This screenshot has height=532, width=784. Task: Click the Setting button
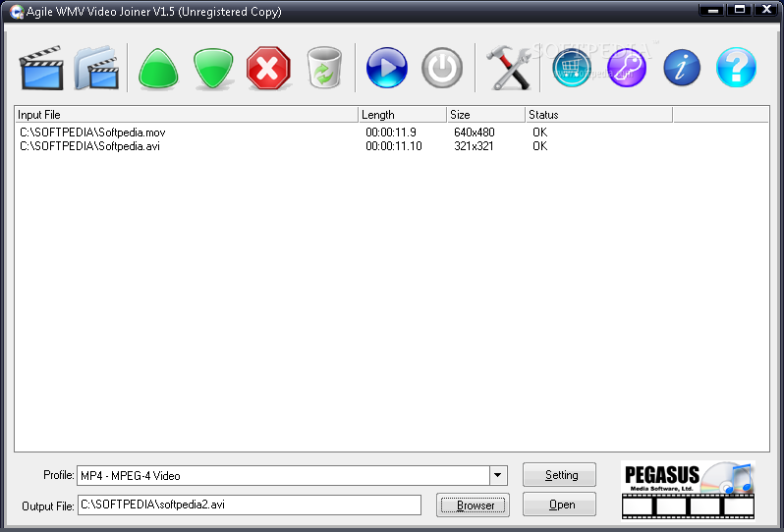pos(559,474)
